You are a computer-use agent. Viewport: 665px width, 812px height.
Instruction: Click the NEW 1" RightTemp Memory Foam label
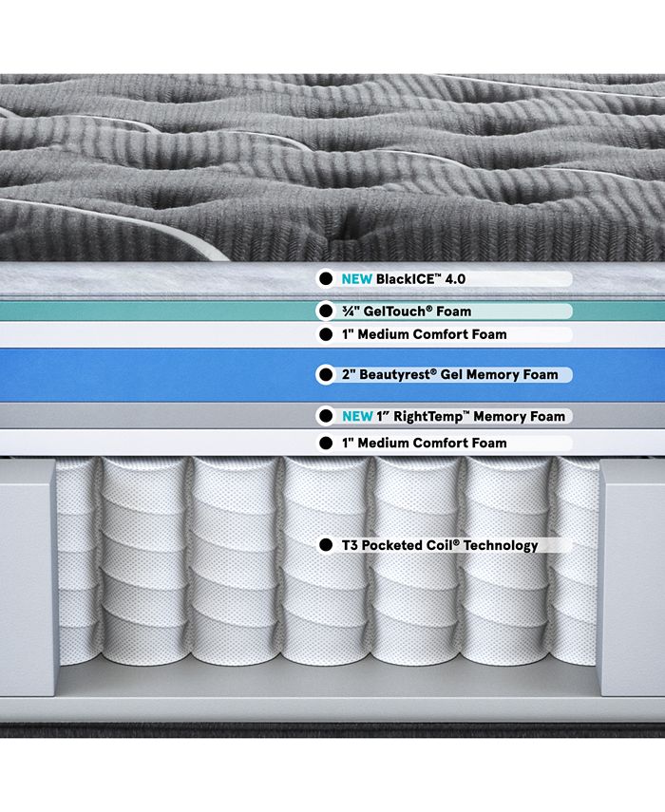point(453,416)
